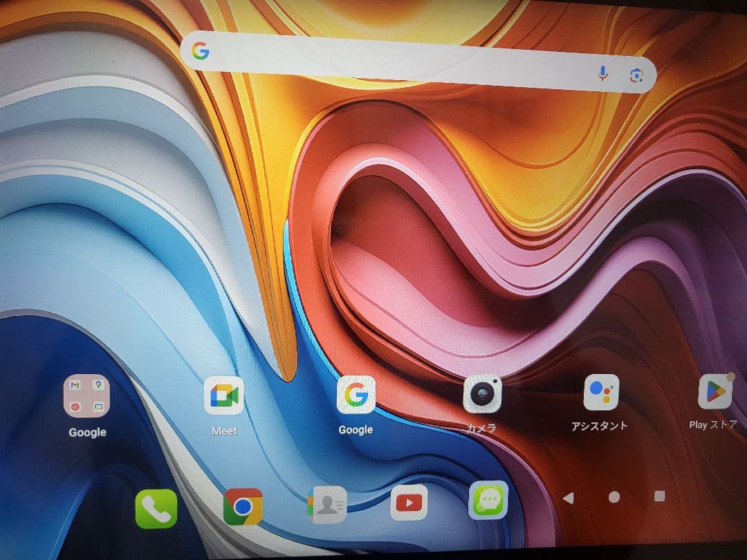Open recent apps with the square button
747x560 pixels.
659,495
